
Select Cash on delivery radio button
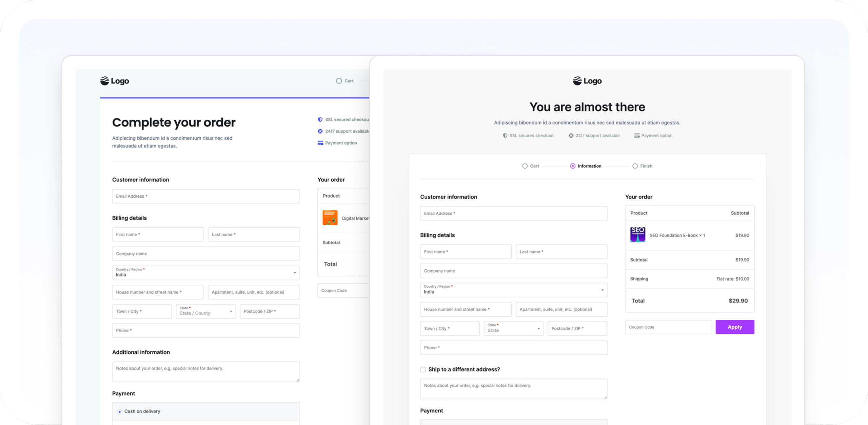tap(120, 411)
